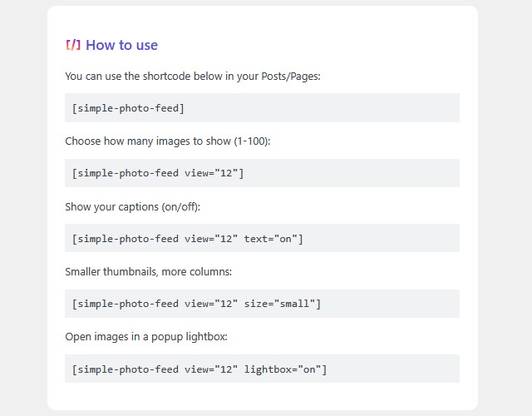The image size is (532, 416).
Task: Click the size="small" attribute text
Action: pyautogui.click(x=279, y=304)
